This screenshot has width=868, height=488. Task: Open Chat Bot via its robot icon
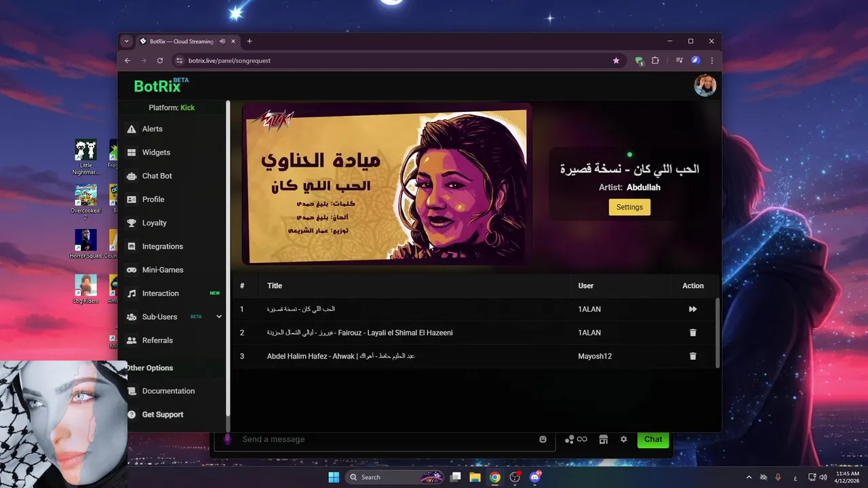point(132,176)
